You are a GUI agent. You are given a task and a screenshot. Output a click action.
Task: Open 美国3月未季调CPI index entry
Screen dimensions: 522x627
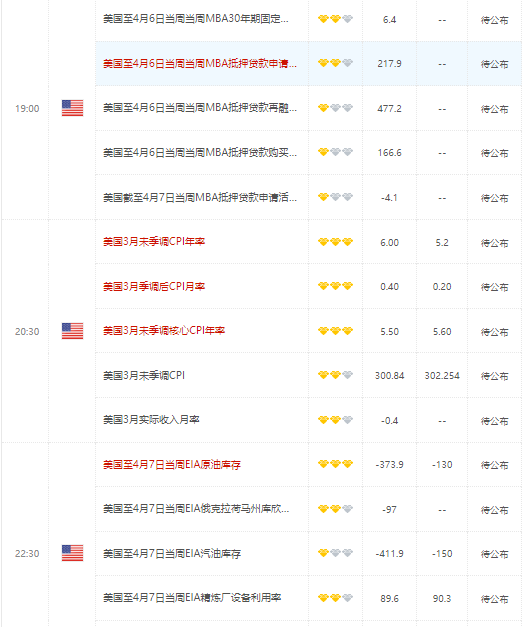(144, 375)
